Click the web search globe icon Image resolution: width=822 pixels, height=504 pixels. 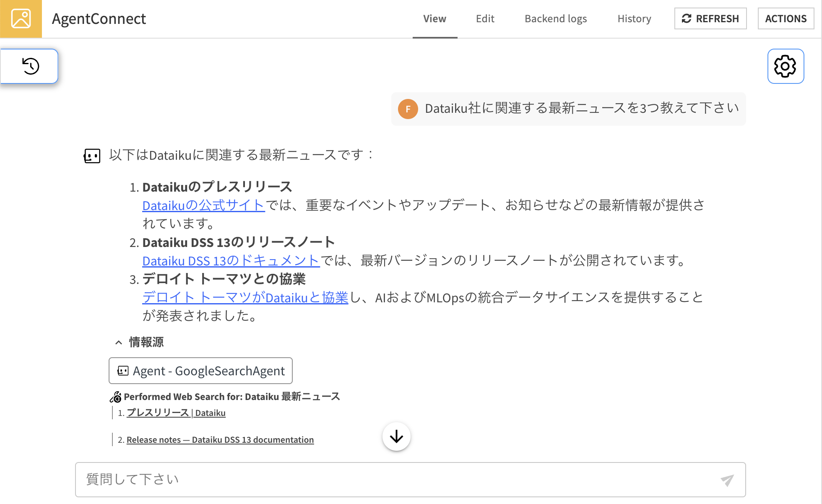pyautogui.click(x=116, y=397)
